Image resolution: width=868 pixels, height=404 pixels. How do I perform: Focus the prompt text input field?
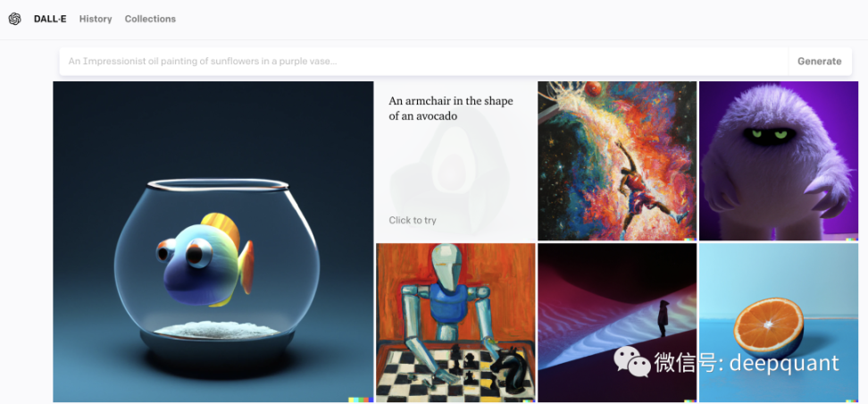click(423, 62)
